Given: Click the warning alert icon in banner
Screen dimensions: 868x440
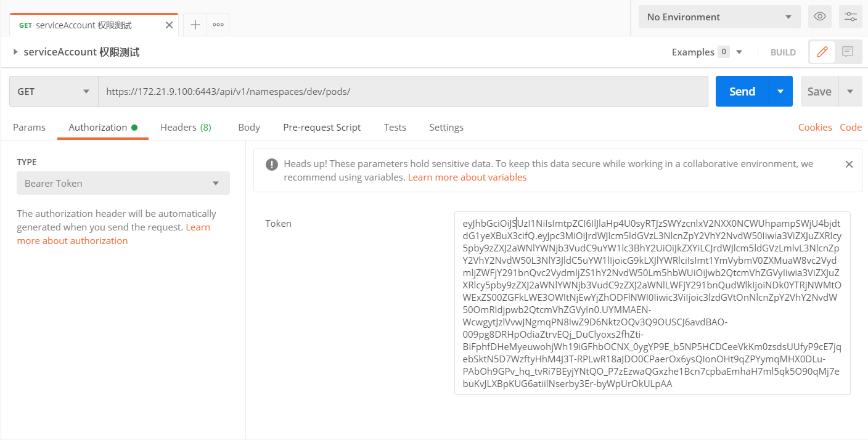Looking at the screenshot, I should coord(271,165).
